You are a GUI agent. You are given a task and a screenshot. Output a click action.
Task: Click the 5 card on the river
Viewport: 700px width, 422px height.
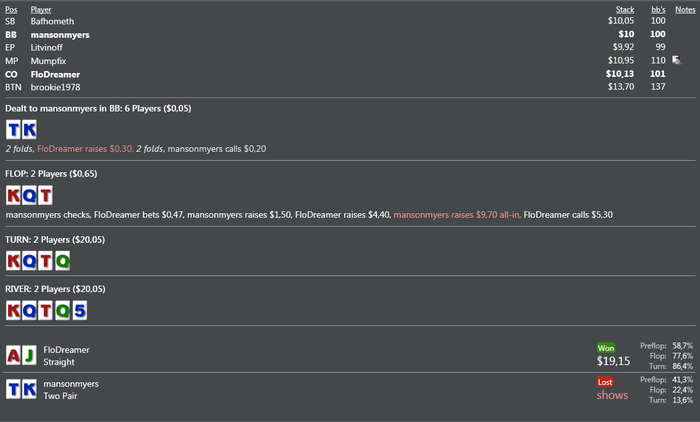coord(78,310)
